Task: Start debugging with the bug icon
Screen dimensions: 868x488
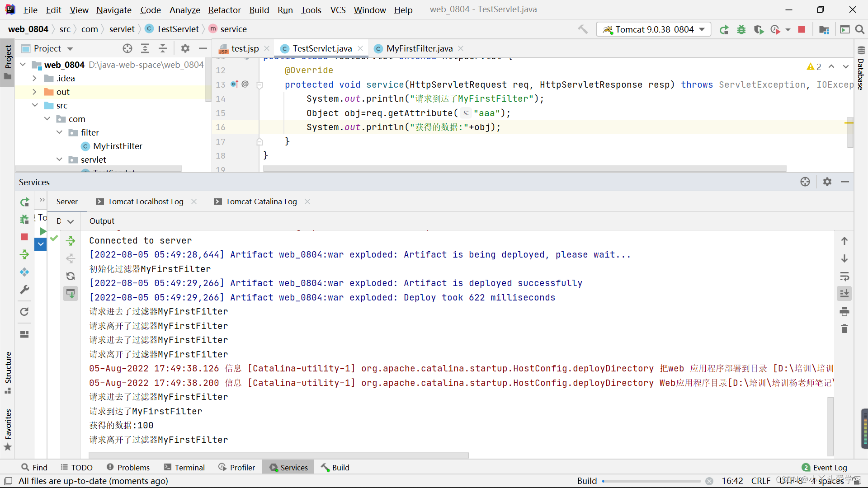Action: pyautogui.click(x=741, y=29)
